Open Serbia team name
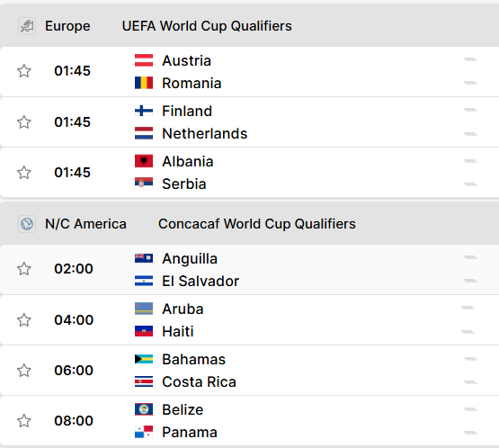 point(184,184)
